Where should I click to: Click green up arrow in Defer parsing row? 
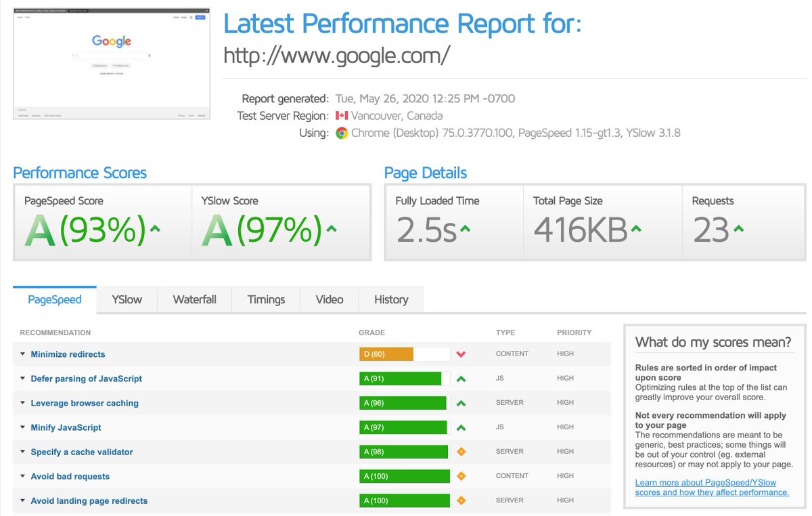click(461, 379)
